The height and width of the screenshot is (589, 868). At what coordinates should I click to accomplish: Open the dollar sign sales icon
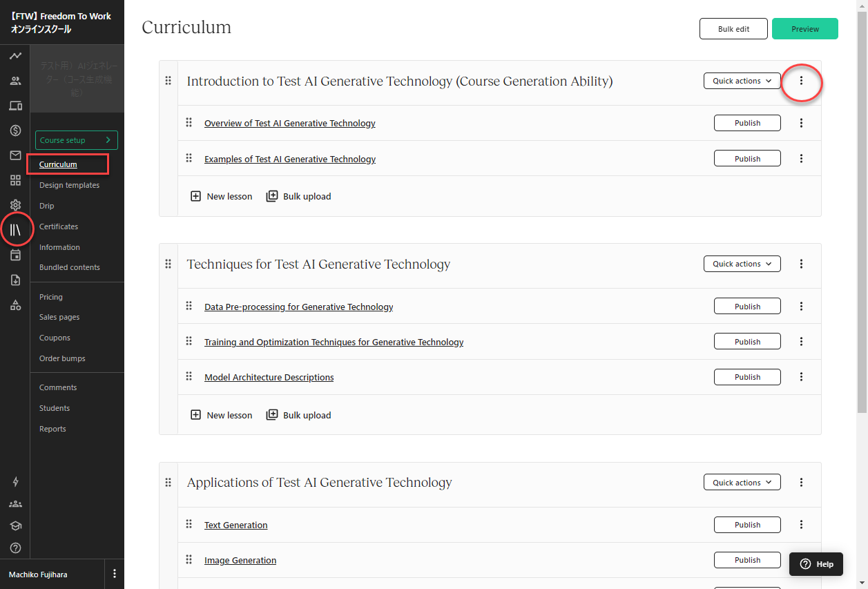click(x=15, y=131)
